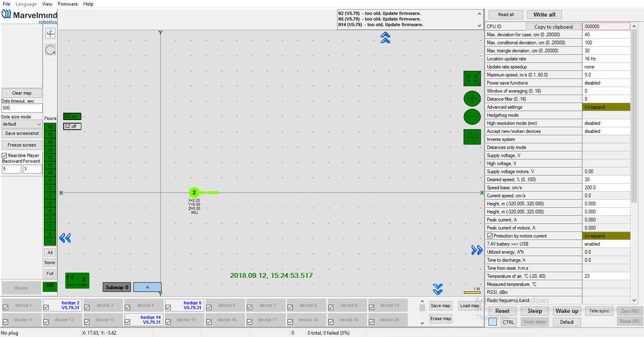Open the View menu

47,4
